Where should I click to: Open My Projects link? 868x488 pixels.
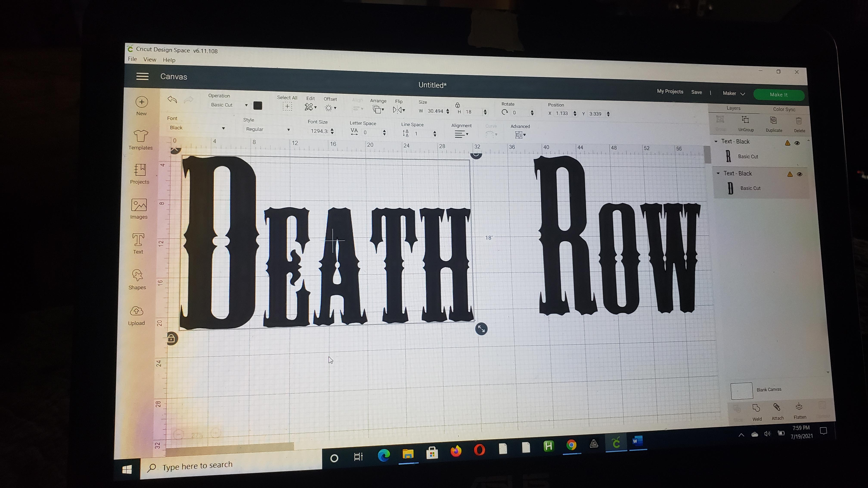[670, 92]
